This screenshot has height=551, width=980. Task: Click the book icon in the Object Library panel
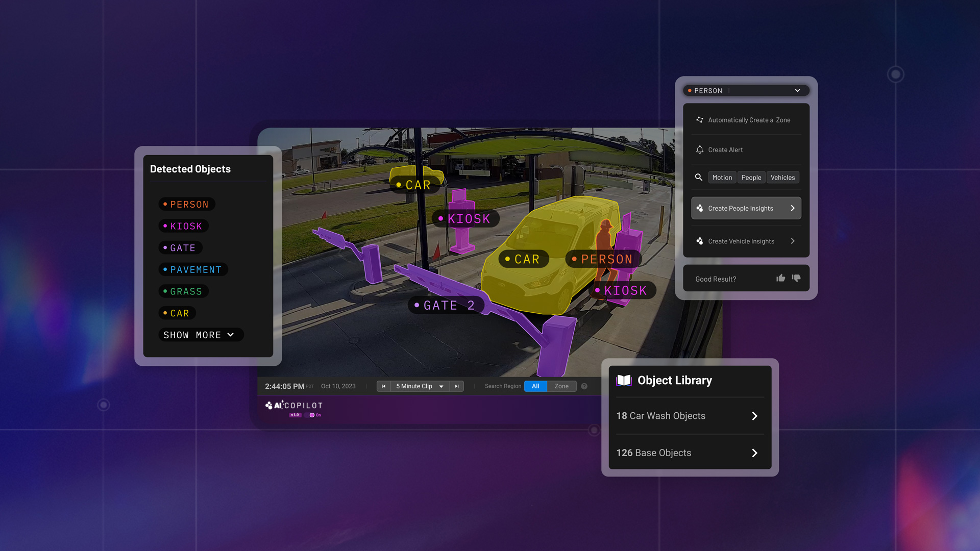coord(624,380)
